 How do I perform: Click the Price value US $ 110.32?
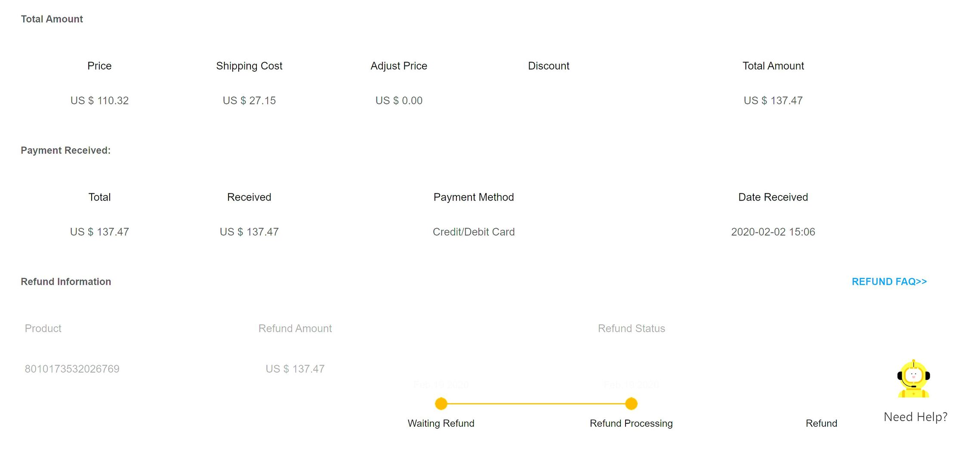[99, 100]
